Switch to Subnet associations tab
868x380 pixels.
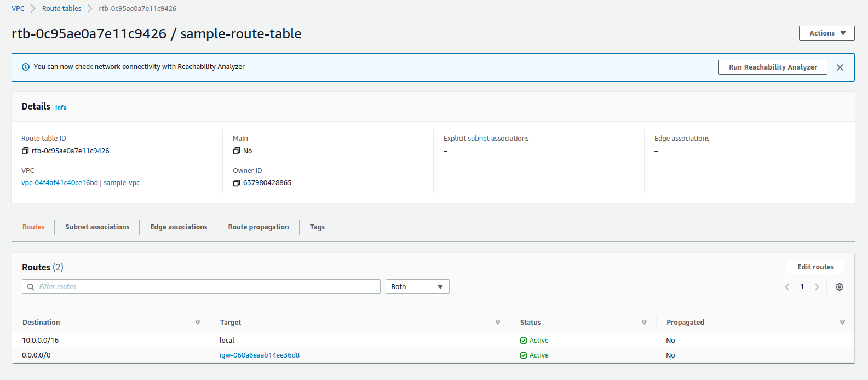(97, 227)
